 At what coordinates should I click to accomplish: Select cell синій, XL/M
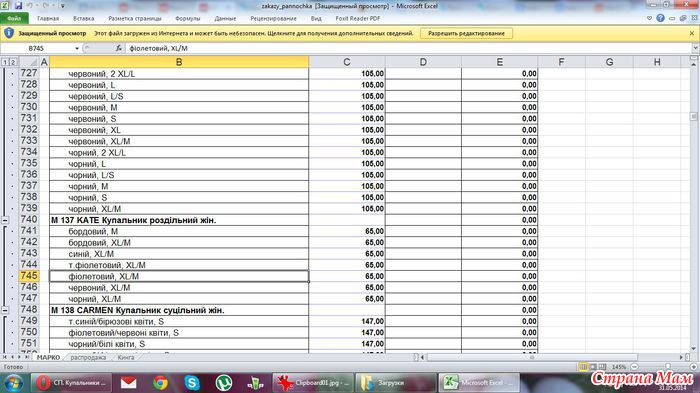click(179, 254)
